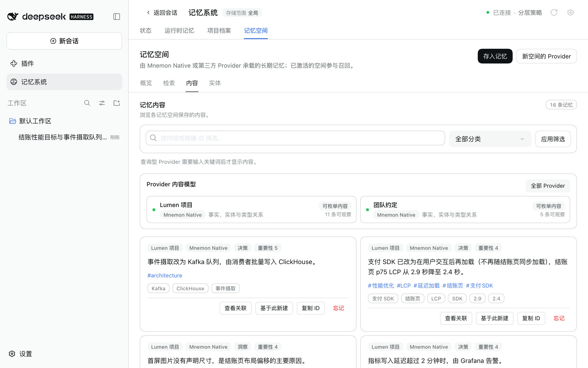This screenshot has height=368, width=588.
Task: Click the 存储范围 全局 badge
Action: (242, 13)
